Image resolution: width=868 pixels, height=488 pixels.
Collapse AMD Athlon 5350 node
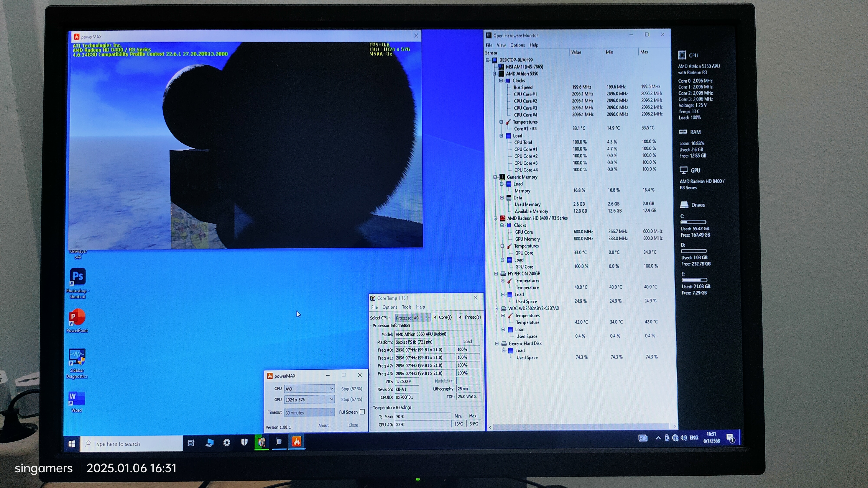(x=494, y=74)
